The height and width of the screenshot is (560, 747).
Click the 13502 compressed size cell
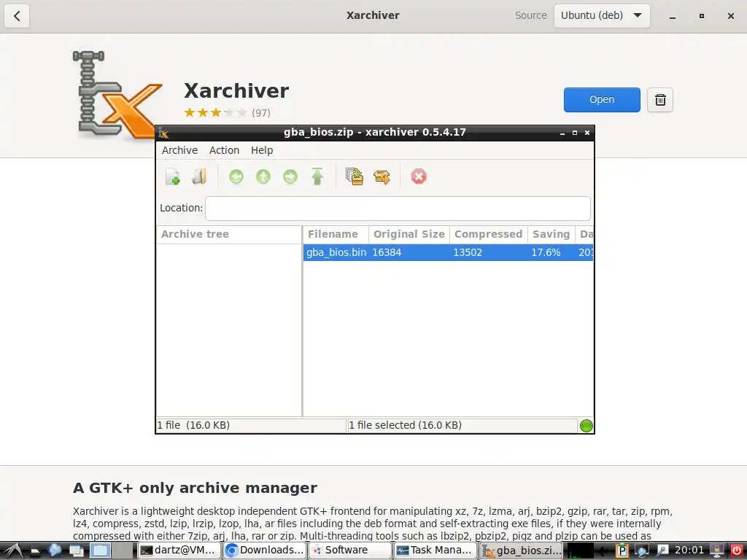tap(468, 252)
